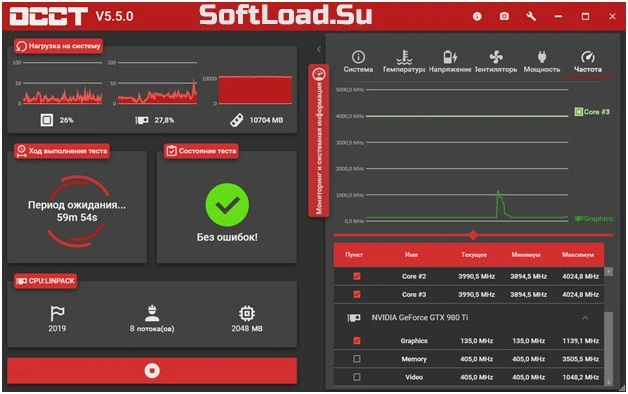Screen dimensions: 628x394
Task: Switch to the Мощность tab
Action: click(x=542, y=61)
